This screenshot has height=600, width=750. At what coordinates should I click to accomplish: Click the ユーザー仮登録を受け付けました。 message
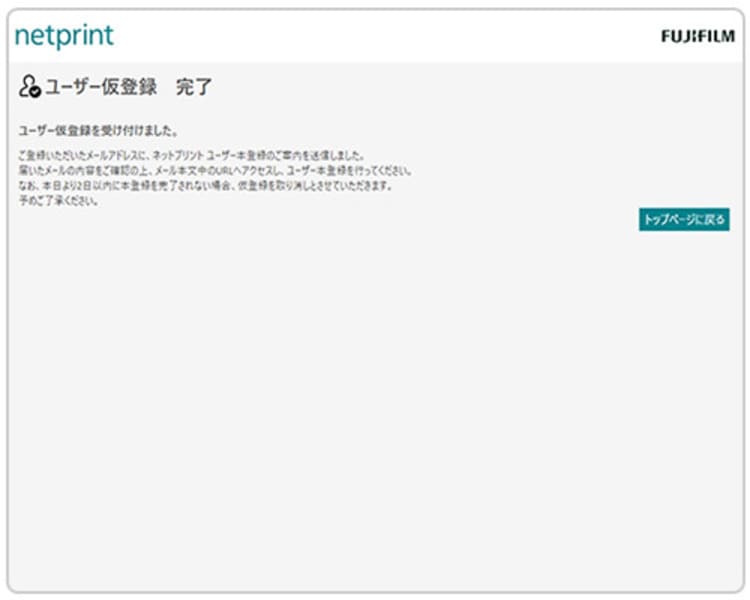pos(98,131)
